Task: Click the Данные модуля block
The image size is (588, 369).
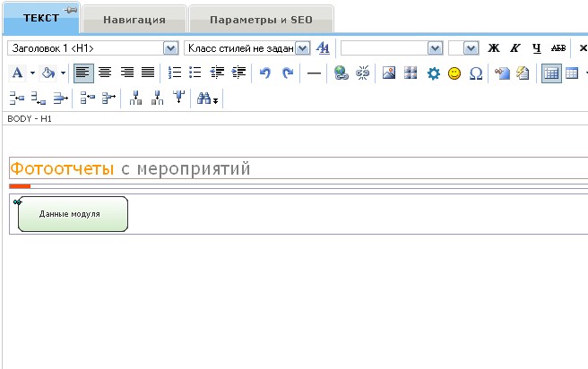Action: pos(71,215)
